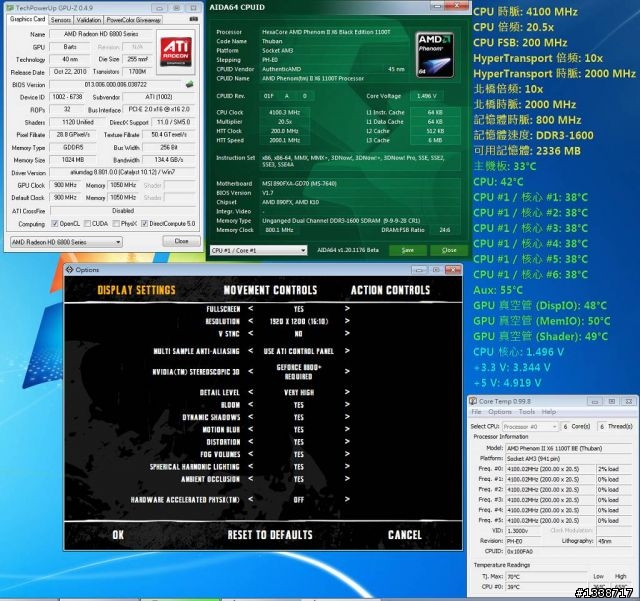The height and width of the screenshot is (601, 640).
Task: Click right arrow for Spherical Harmonic Lighting
Action: [x=347, y=466]
